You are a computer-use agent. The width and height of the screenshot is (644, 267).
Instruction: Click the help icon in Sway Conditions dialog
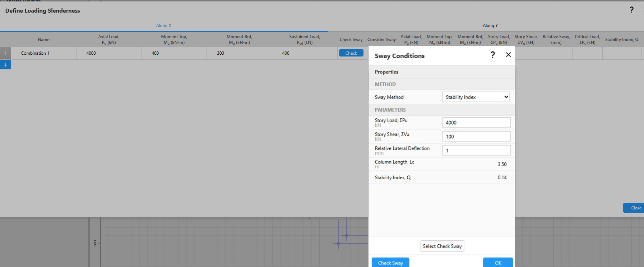(493, 55)
